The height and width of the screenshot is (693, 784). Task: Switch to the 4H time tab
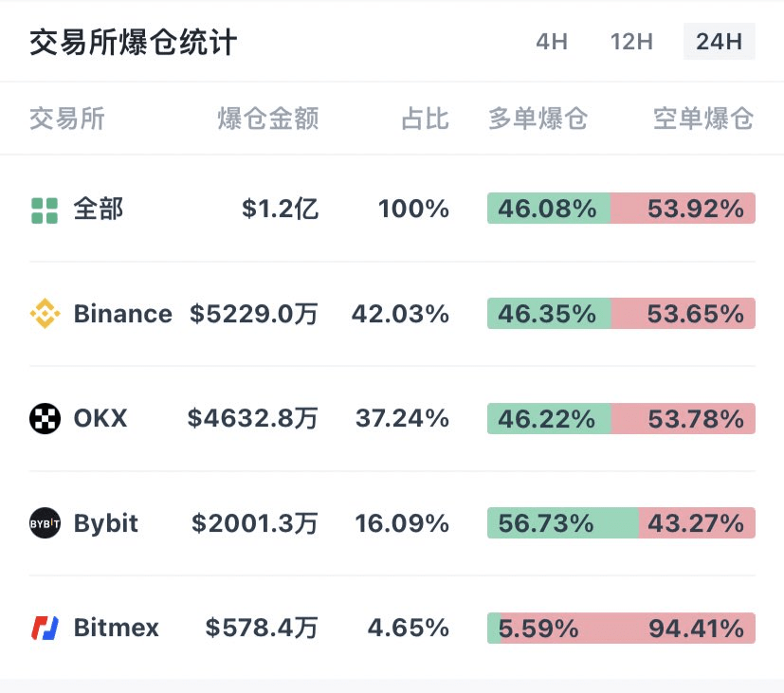click(551, 42)
